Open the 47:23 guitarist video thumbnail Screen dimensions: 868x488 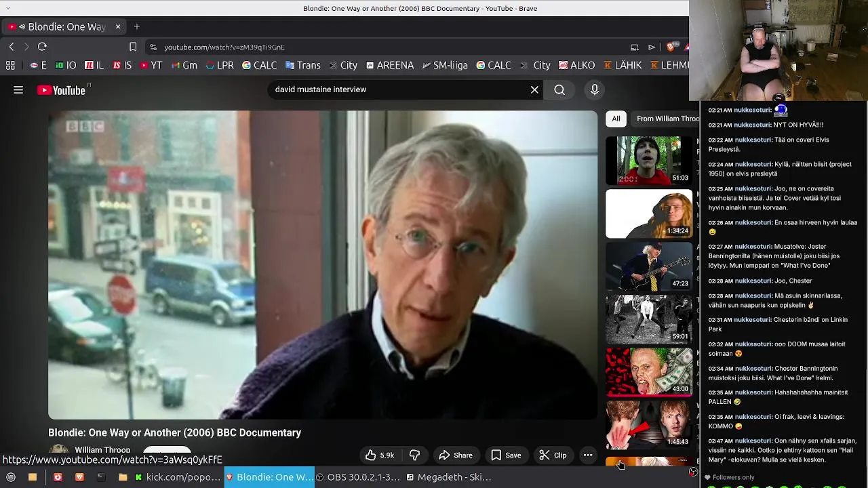649,266
